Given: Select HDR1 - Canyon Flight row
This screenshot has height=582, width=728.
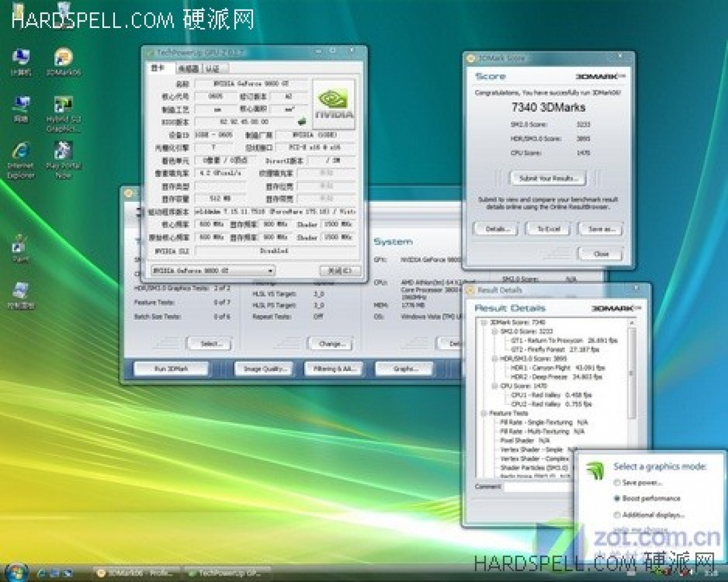Looking at the screenshot, I should click(x=557, y=368).
